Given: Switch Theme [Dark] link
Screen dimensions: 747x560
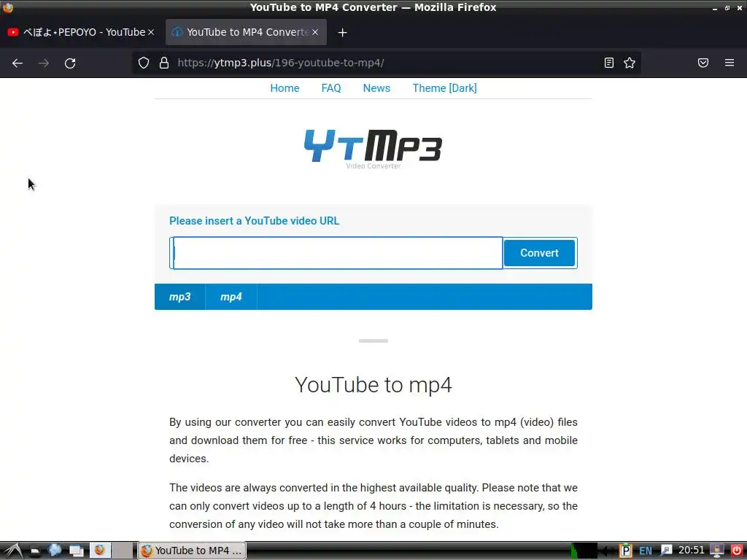Looking at the screenshot, I should coord(444,88).
